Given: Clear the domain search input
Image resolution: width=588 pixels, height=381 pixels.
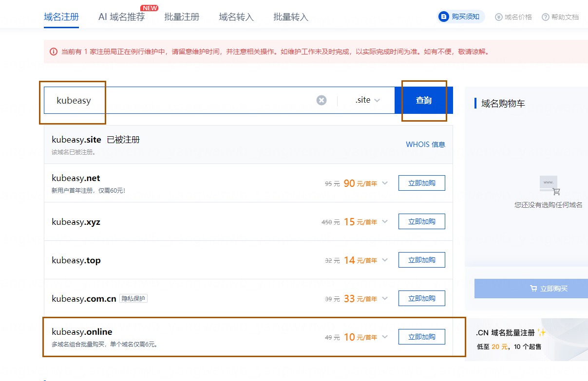Looking at the screenshot, I should 322,100.
